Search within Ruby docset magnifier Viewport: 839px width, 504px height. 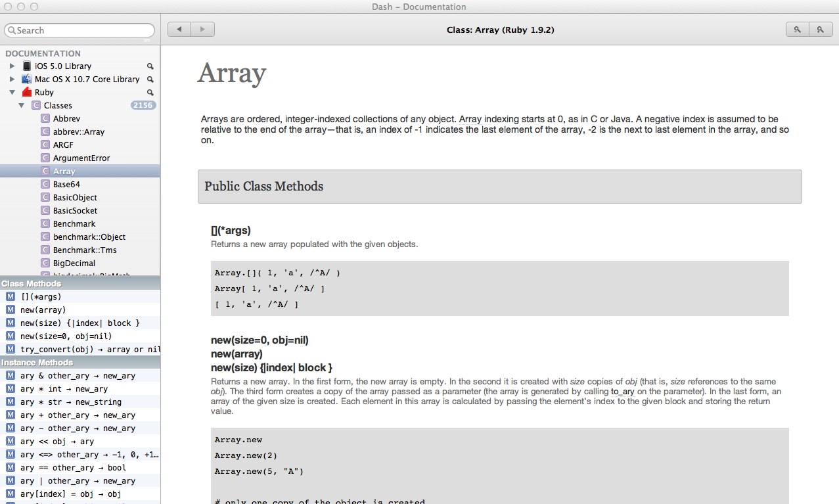(150, 93)
